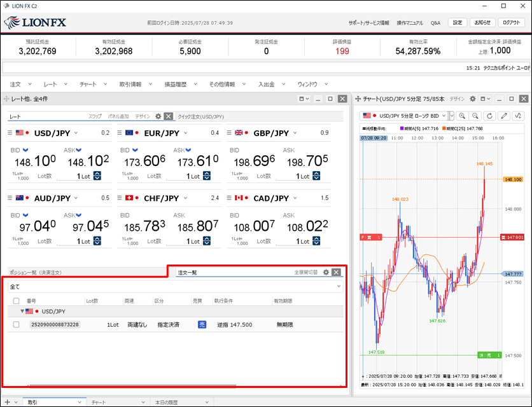Open the 全て filter dropdown

(338, 287)
